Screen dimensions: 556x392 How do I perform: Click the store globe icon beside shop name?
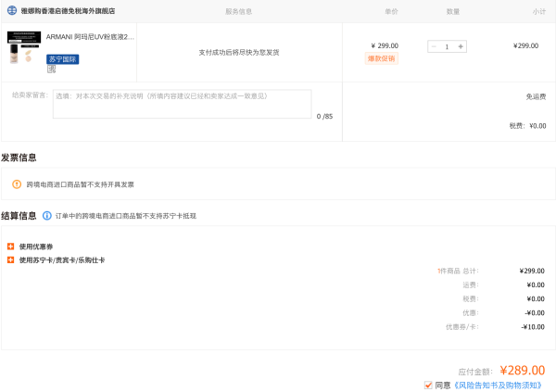pos(12,10)
